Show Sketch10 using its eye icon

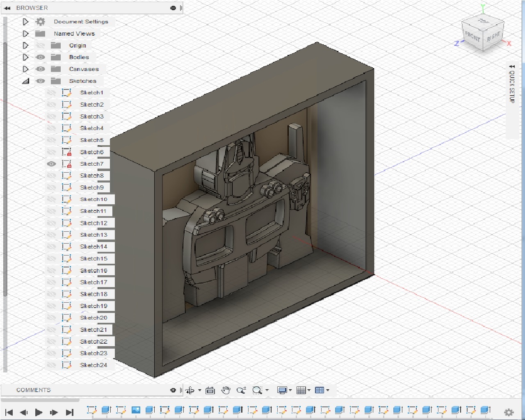(x=51, y=199)
